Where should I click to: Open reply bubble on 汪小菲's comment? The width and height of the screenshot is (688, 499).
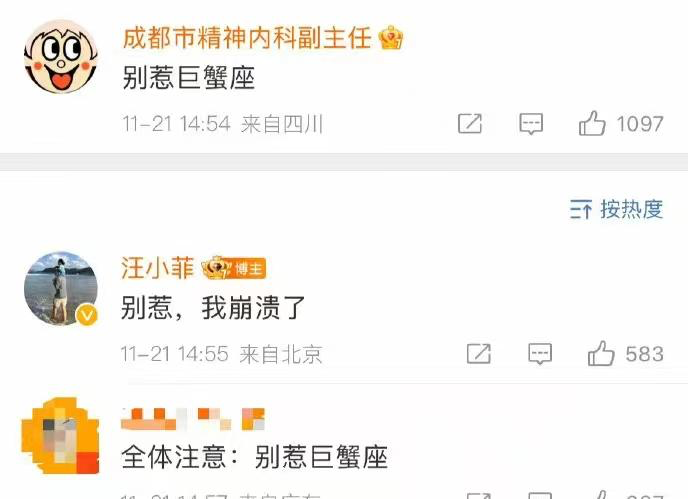pyautogui.click(x=540, y=354)
